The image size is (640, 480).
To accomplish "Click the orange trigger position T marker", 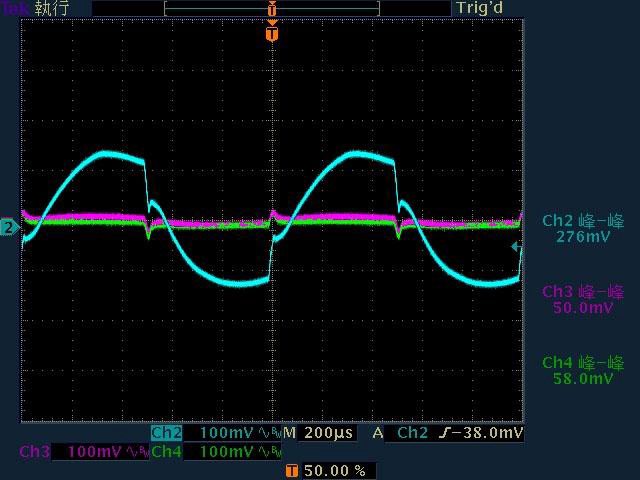I will point(271,34).
